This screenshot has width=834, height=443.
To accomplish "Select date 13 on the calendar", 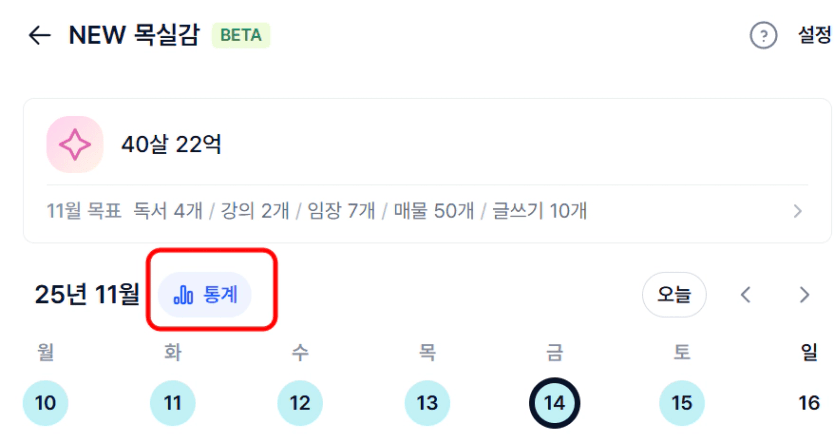I will pyautogui.click(x=427, y=403).
